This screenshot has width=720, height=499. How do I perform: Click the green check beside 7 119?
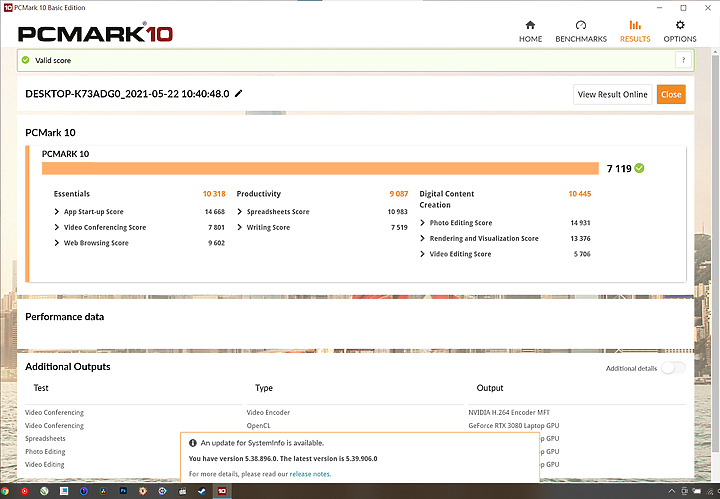pyautogui.click(x=639, y=168)
